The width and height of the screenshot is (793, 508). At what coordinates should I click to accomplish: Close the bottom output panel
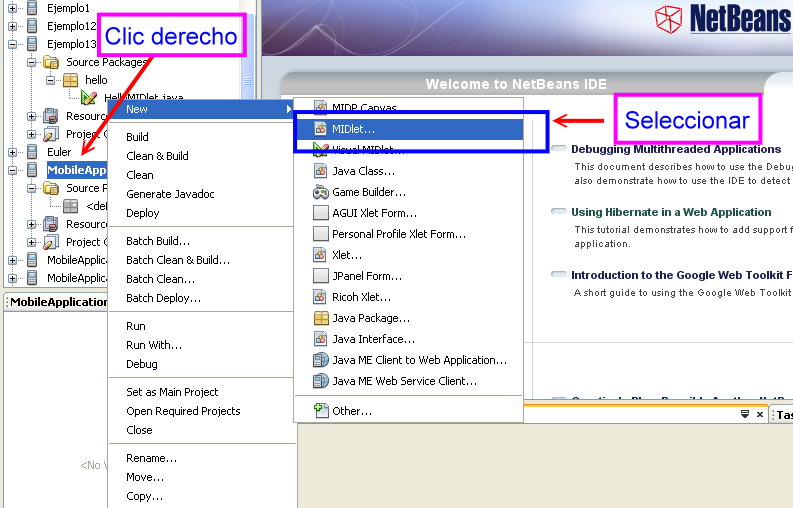click(760, 414)
